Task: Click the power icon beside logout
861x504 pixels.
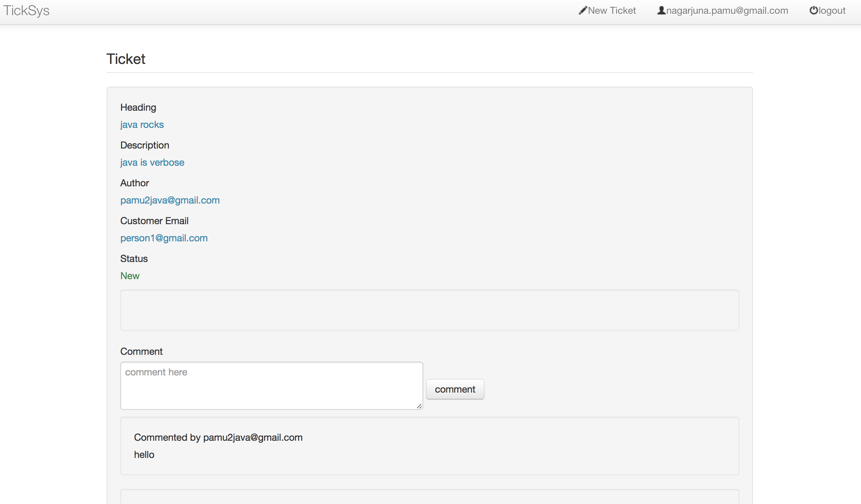Action: coord(813,10)
